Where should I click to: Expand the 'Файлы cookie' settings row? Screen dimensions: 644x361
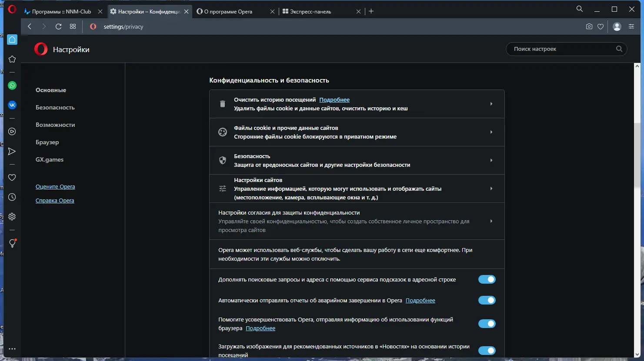[491, 132]
